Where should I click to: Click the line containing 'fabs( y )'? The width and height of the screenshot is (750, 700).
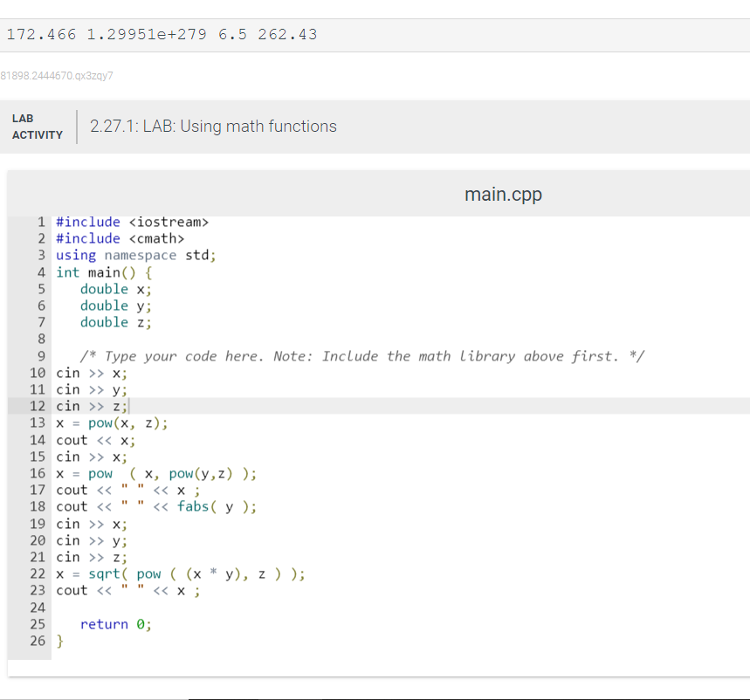156,507
